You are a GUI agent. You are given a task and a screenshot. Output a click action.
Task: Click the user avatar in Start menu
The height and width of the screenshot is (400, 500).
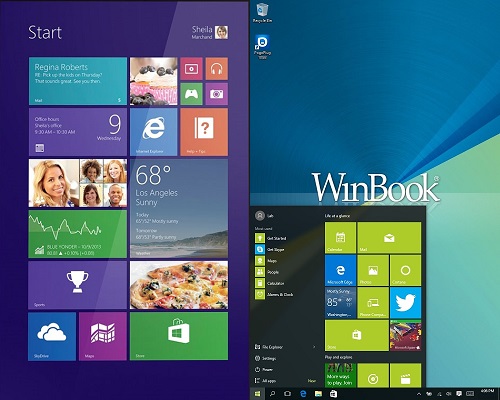click(260, 216)
